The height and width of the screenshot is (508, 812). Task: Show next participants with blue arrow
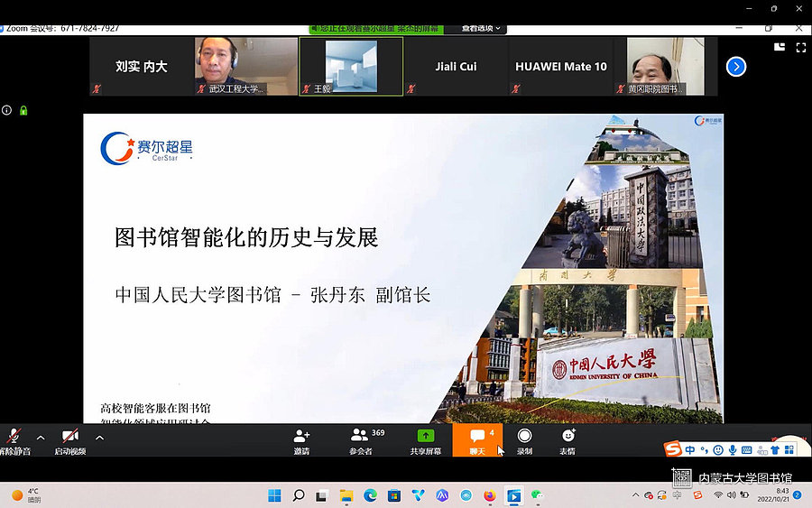tap(736, 66)
